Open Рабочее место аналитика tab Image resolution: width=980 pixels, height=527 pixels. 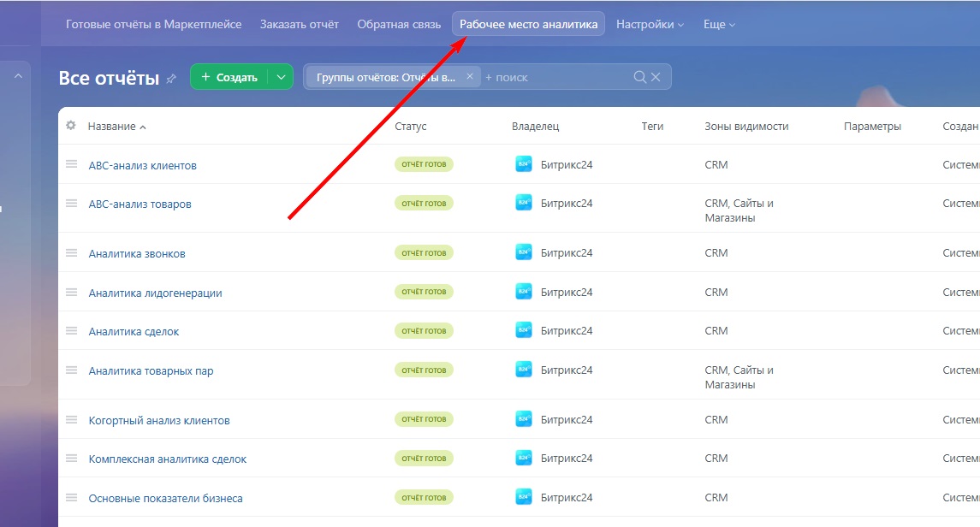tap(528, 25)
